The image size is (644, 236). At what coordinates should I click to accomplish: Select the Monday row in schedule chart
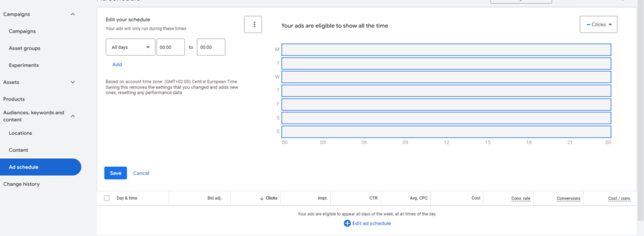click(446, 50)
